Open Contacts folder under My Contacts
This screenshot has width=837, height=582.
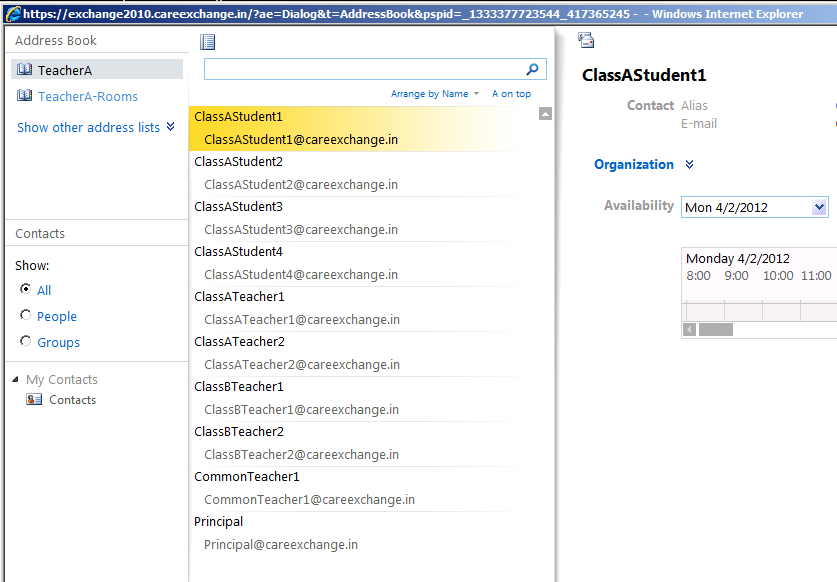coord(73,399)
